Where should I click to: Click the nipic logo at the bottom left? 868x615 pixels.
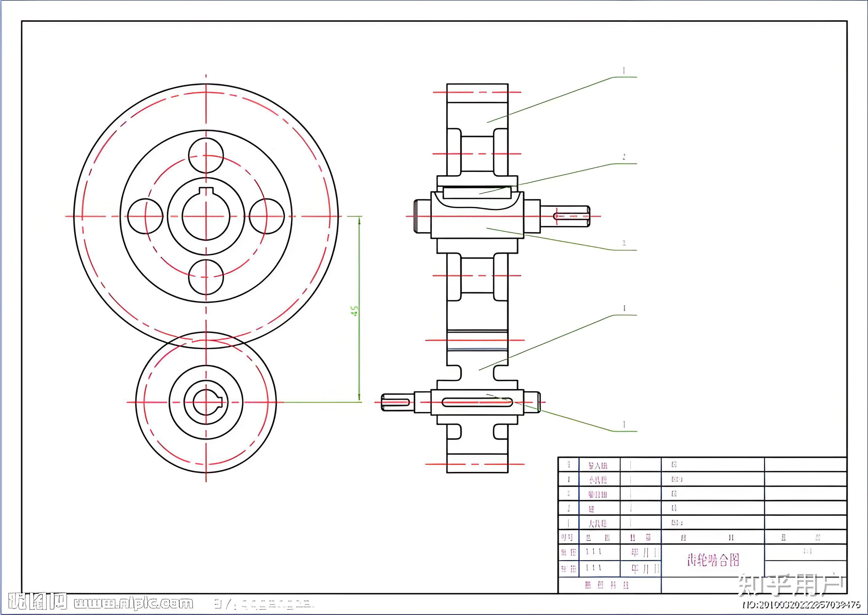pyautogui.click(x=37, y=601)
